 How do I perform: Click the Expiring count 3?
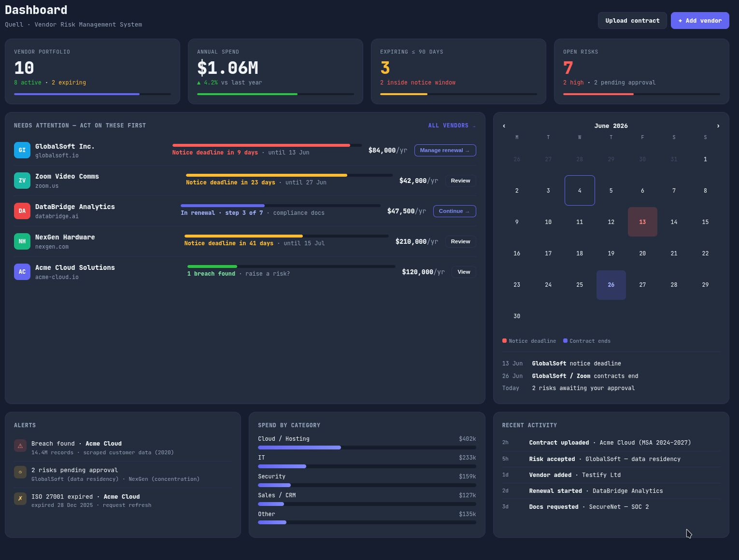[385, 68]
